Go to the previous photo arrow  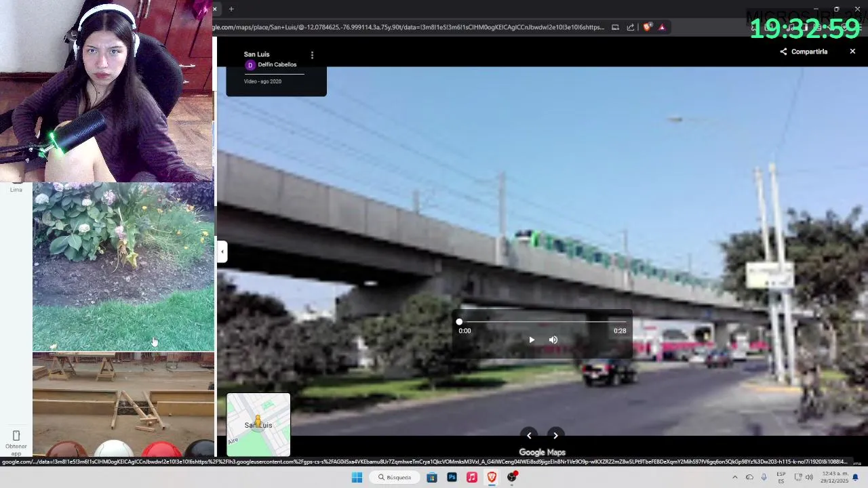coord(529,436)
